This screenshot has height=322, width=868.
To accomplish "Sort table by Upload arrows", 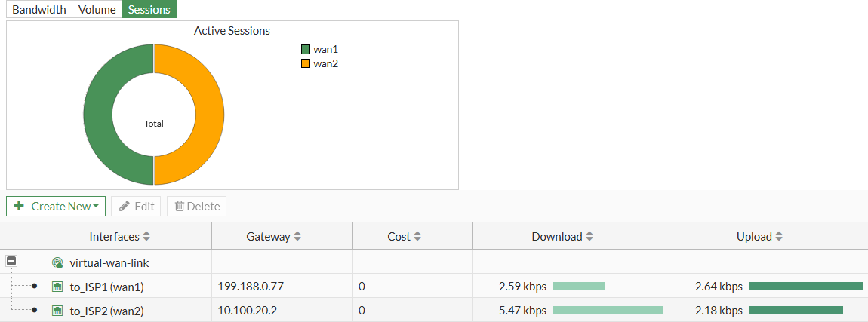I will click(778, 237).
